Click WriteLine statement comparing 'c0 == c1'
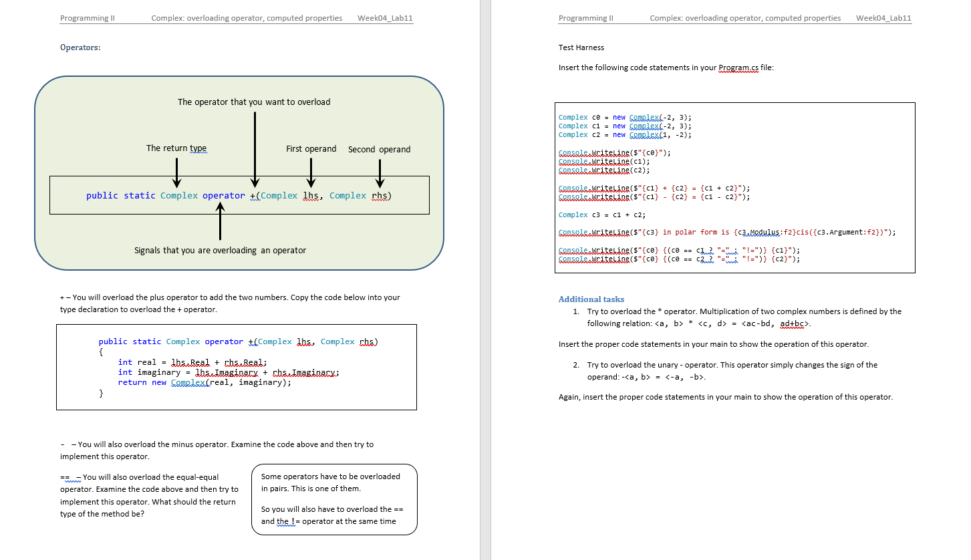This screenshot has width=971, height=560. pos(680,250)
